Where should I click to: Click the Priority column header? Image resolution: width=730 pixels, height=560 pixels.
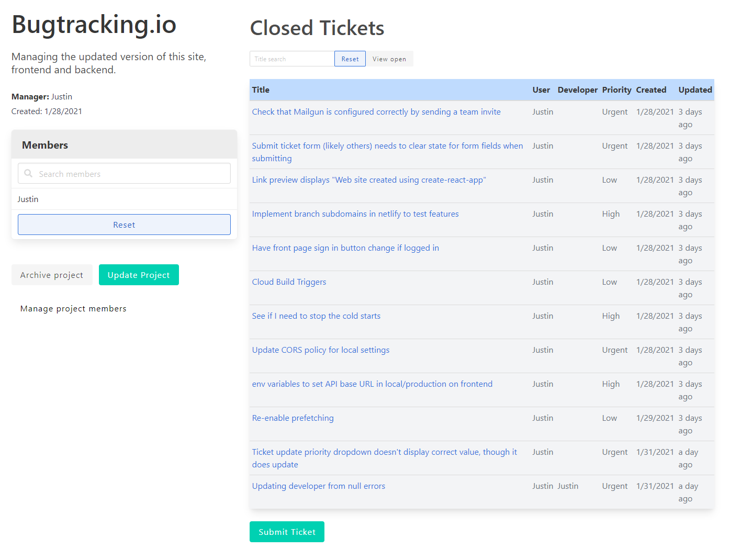click(x=616, y=90)
